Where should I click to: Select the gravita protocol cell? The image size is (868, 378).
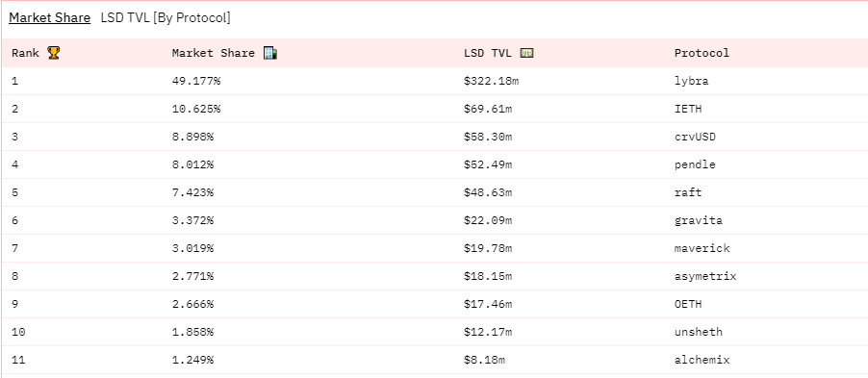tap(698, 220)
